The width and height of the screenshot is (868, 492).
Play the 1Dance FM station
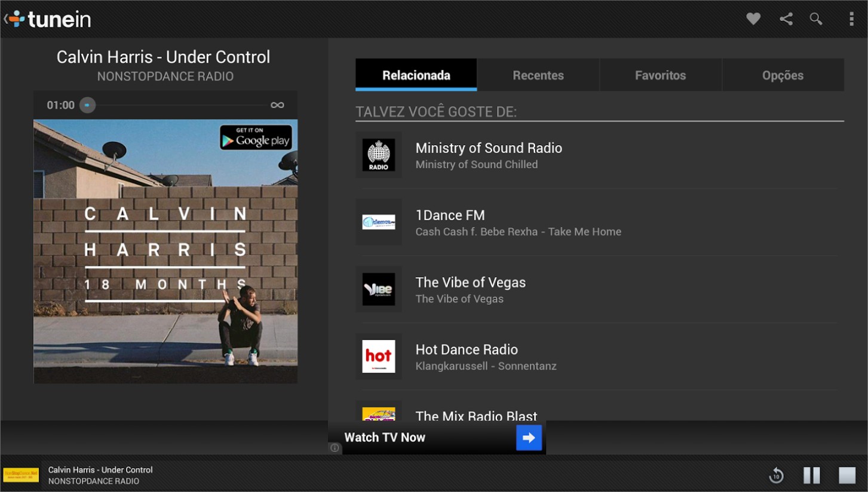coord(450,222)
